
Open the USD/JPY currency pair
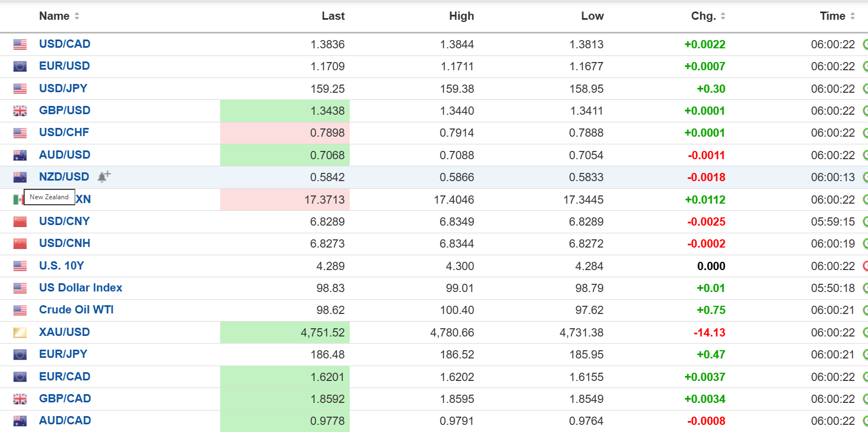[x=63, y=88]
